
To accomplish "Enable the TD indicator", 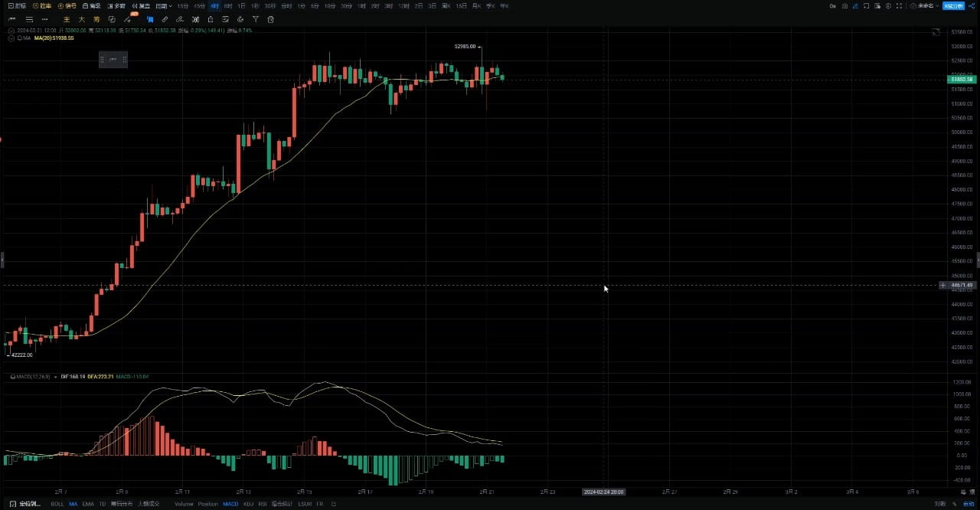I will pos(103,504).
